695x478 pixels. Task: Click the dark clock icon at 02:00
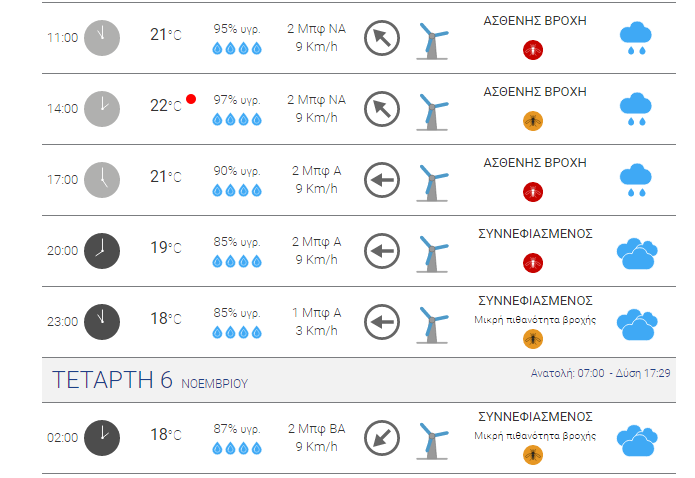[x=102, y=438]
